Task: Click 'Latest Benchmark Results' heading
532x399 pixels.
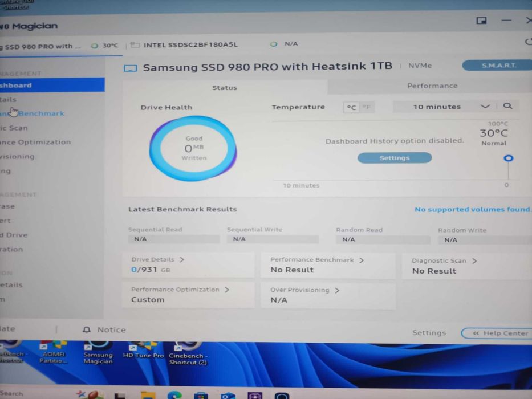Action: click(x=182, y=209)
